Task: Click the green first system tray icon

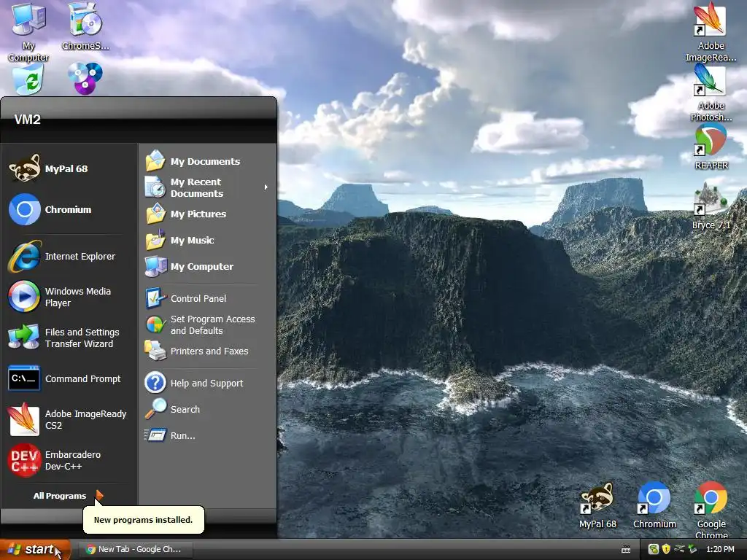Action: tap(653, 549)
